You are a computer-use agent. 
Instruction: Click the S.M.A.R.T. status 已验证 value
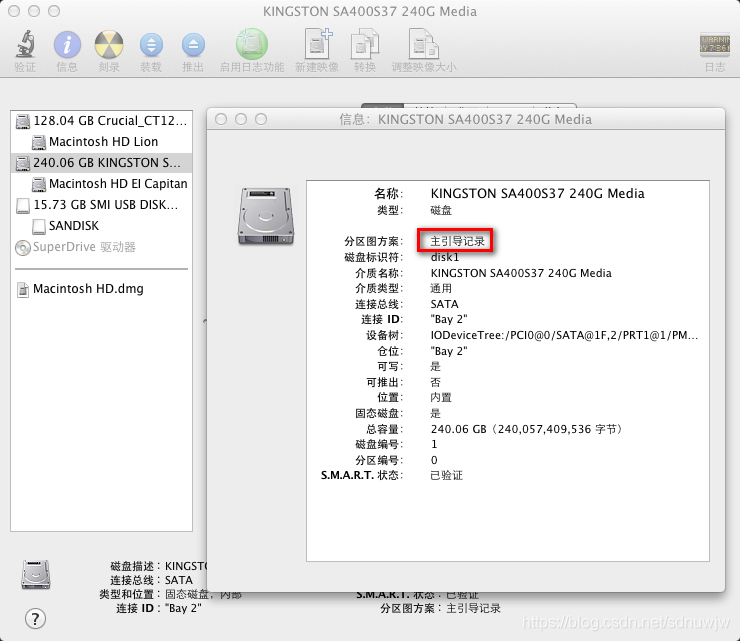[x=446, y=475]
